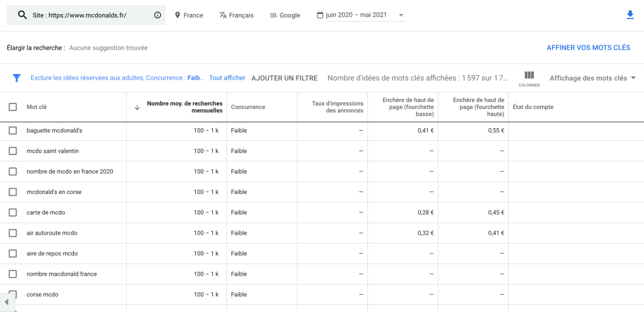Sort by Mot clé column header
The height and width of the screenshot is (312, 644).
pos(37,107)
